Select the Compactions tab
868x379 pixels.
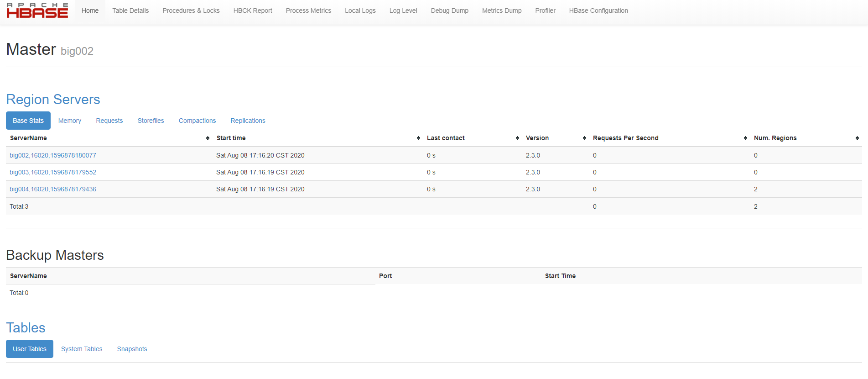coord(197,121)
